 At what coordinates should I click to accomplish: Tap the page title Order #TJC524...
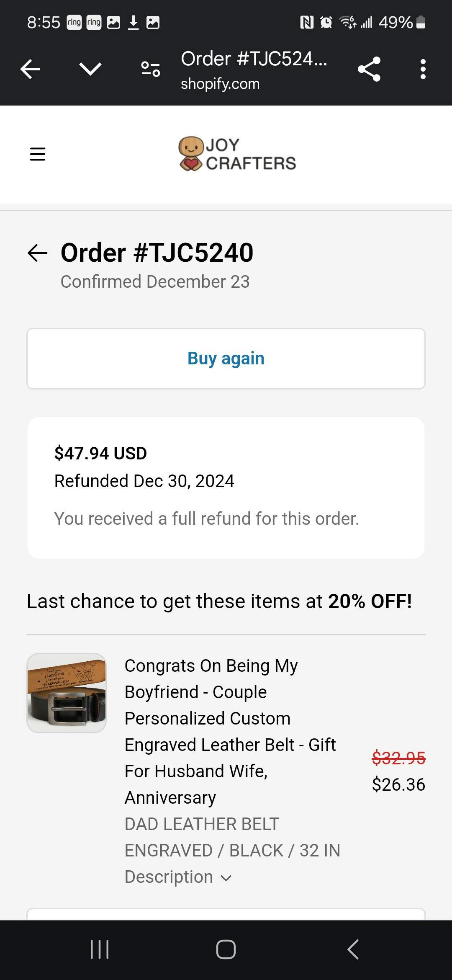254,59
